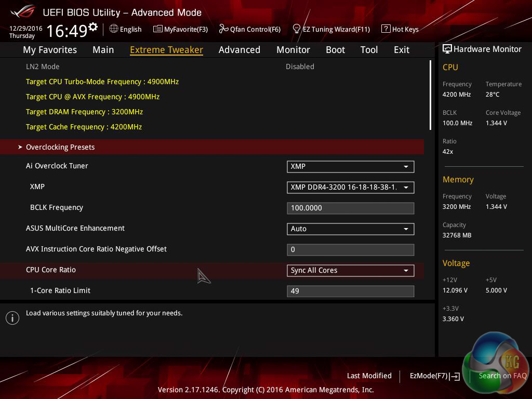Expand the Overclocking Presets submenu
The height and width of the screenshot is (399, 532).
pyautogui.click(x=60, y=147)
